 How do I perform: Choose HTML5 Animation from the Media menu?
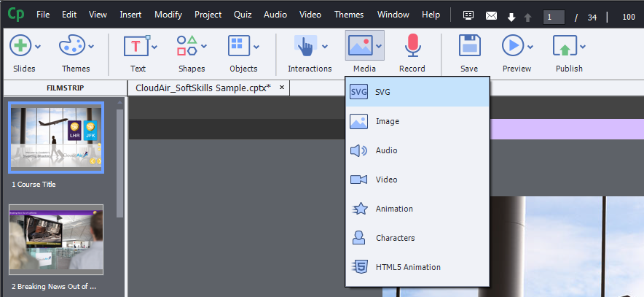[x=408, y=267]
